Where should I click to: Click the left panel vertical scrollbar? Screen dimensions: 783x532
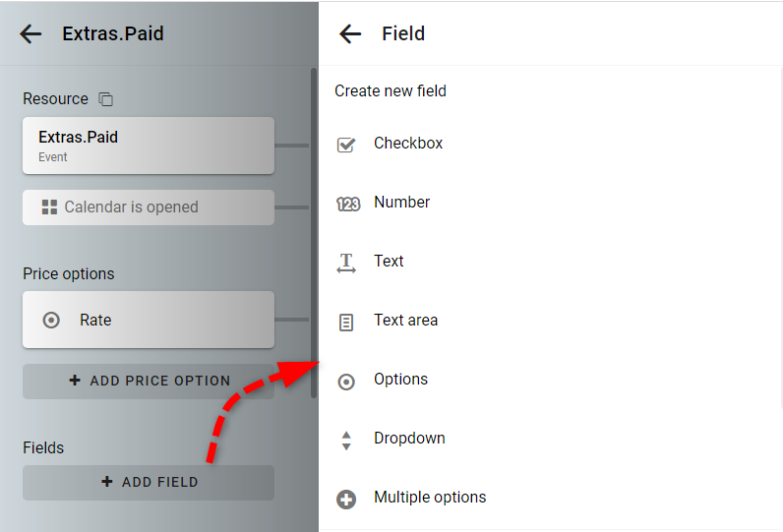[x=314, y=233]
